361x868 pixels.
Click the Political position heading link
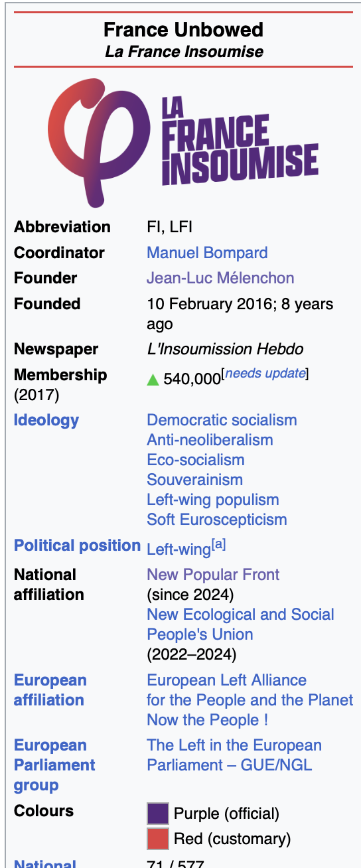click(x=77, y=546)
